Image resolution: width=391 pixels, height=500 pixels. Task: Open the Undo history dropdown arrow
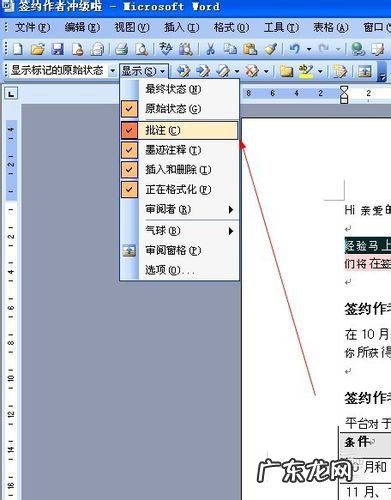coord(309,49)
